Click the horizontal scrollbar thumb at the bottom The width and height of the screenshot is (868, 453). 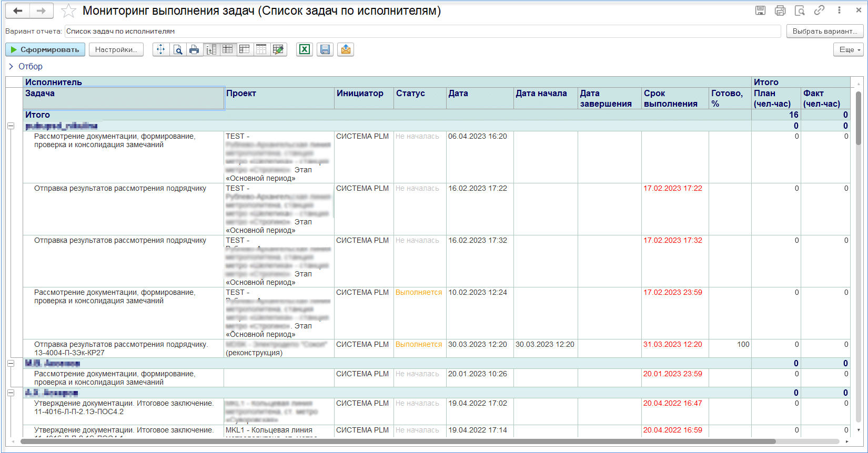(x=398, y=441)
